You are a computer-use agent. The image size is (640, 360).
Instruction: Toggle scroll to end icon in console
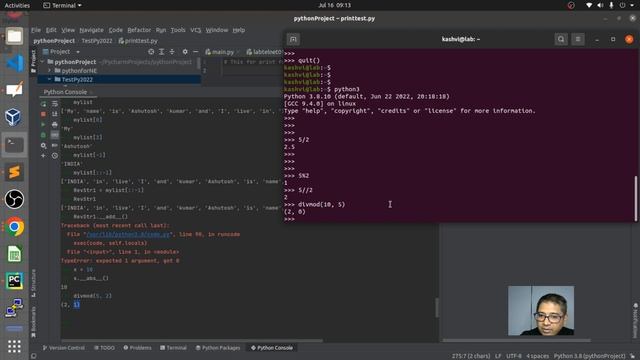pyautogui.click(x=55, y=114)
